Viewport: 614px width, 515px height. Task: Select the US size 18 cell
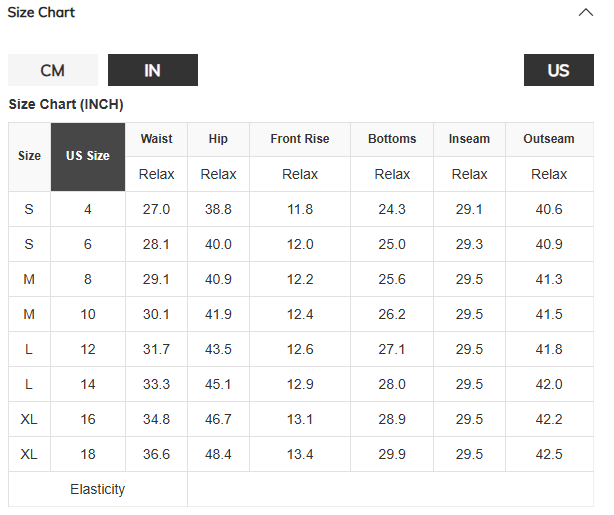(x=88, y=454)
